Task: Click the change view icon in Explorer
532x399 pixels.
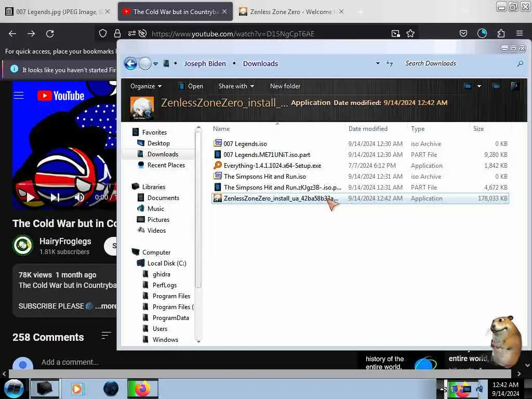Action: (x=468, y=86)
